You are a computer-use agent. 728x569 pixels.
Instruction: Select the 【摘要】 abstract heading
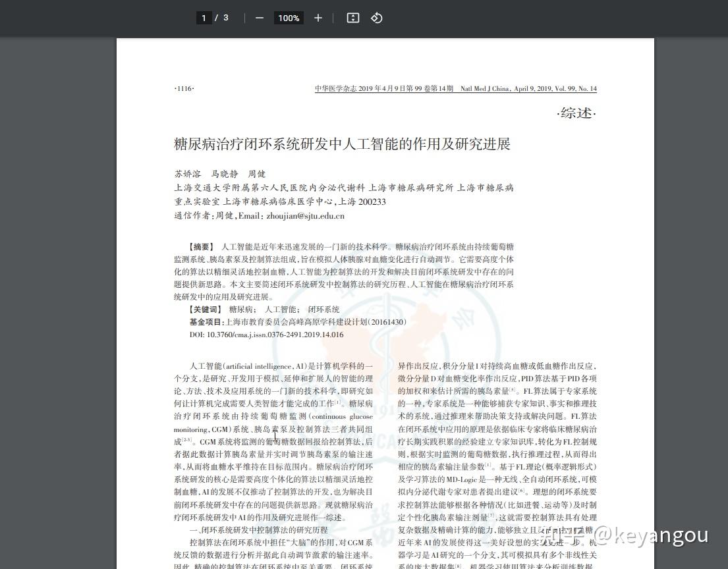[x=202, y=246]
